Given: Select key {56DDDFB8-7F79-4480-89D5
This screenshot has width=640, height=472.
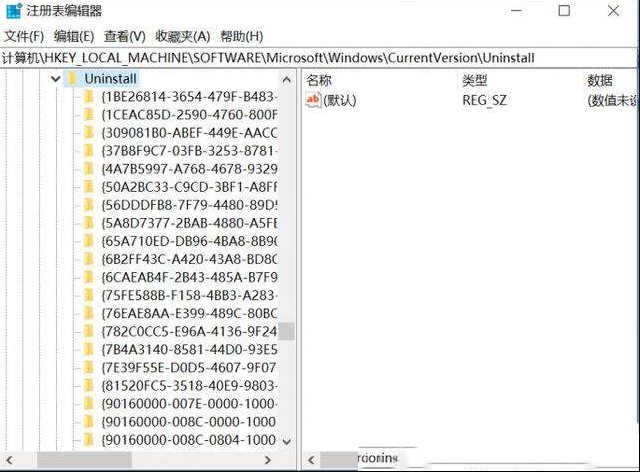Looking at the screenshot, I should (189, 205).
